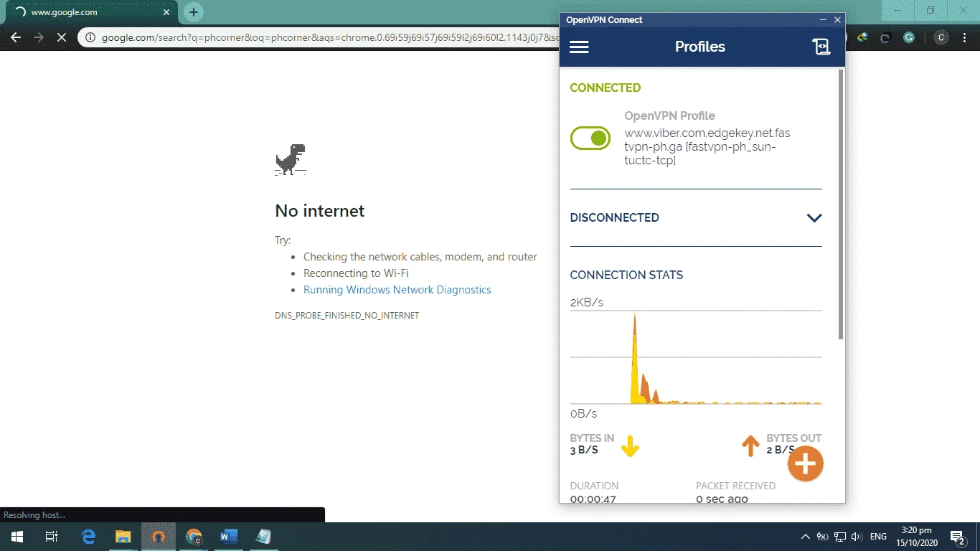Click the connection stats traffic graph
Image resolution: width=980 pixels, height=551 pixels.
coord(696,358)
